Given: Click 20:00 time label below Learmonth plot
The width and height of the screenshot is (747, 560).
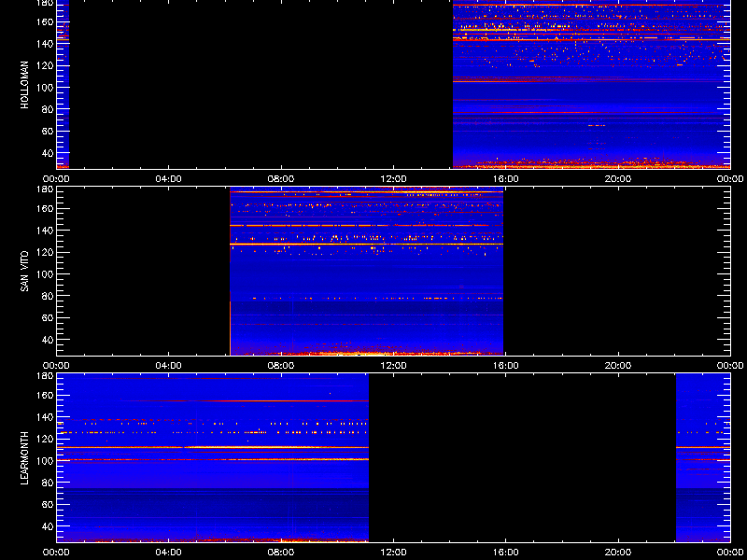Looking at the screenshot, I should tap(618, 553).
